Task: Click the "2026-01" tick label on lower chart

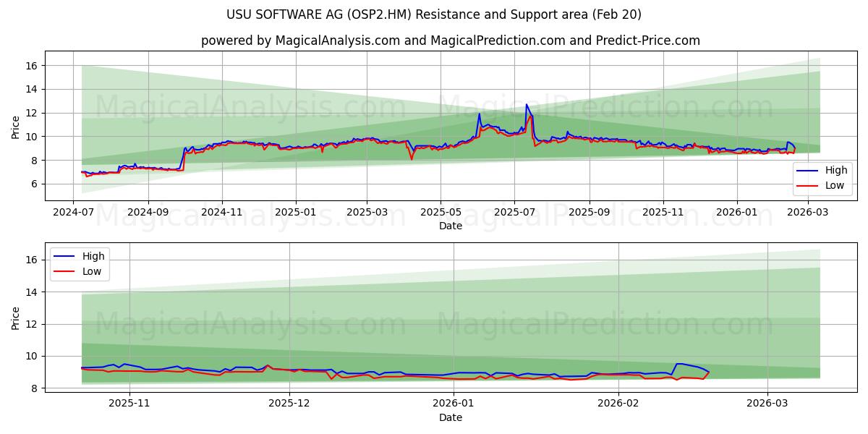Action: pyautogui.click(x=455, y=404)
